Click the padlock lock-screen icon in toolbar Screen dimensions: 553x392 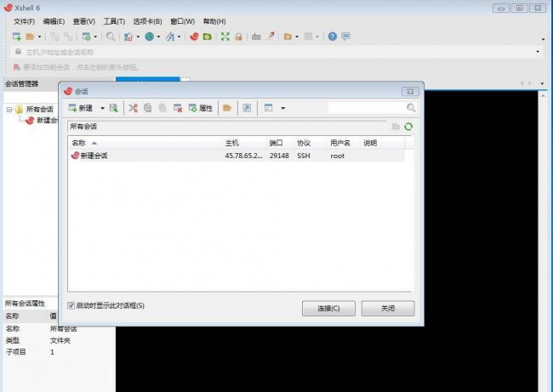pos(239,37)
